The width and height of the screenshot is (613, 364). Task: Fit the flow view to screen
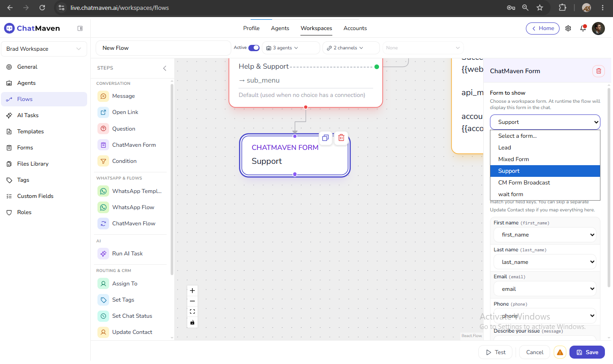192,312
